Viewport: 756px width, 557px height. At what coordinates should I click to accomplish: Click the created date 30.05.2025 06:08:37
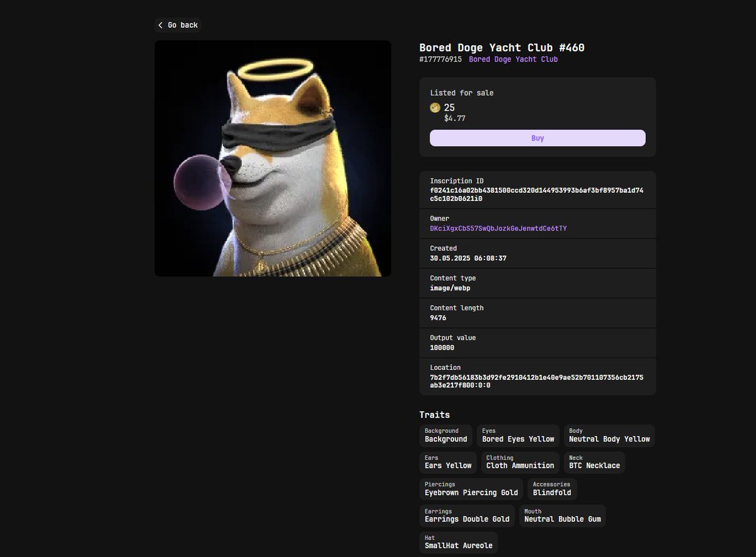[x=468, y=258]
